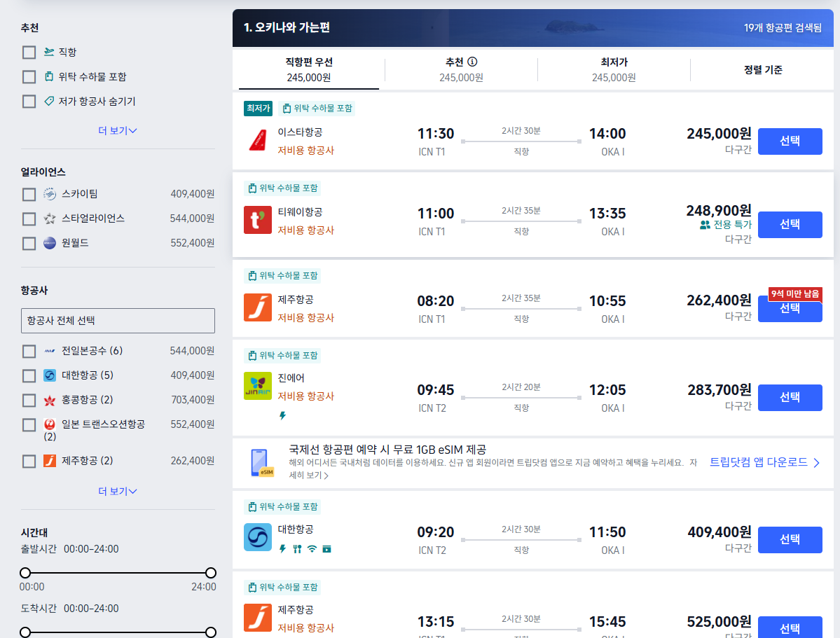Select the 대한항공 409,400원 flight
The height and width of the screenshot is (638, 840).
(x=790, y=539)
